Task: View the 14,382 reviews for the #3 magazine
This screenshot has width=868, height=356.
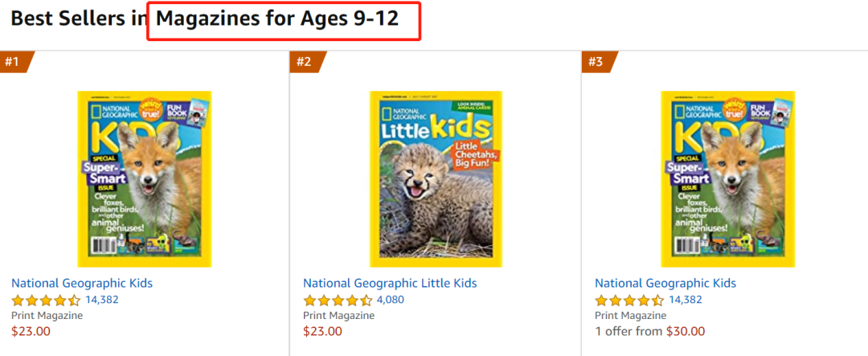Action: point(686,300)
